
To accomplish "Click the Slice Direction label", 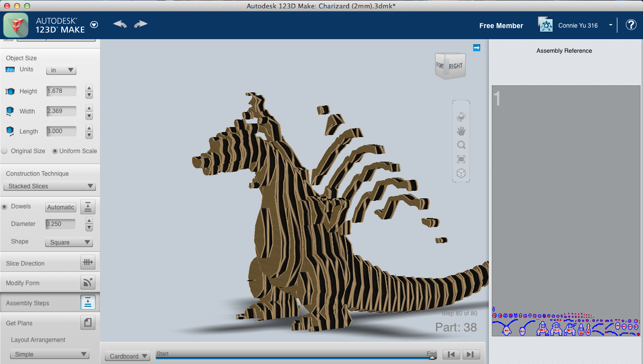I will 25,264.
